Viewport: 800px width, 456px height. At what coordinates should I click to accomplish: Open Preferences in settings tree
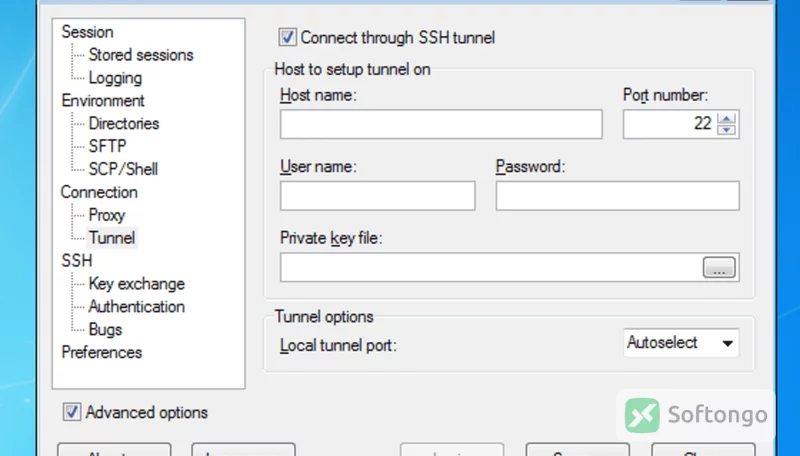point(102,352)
